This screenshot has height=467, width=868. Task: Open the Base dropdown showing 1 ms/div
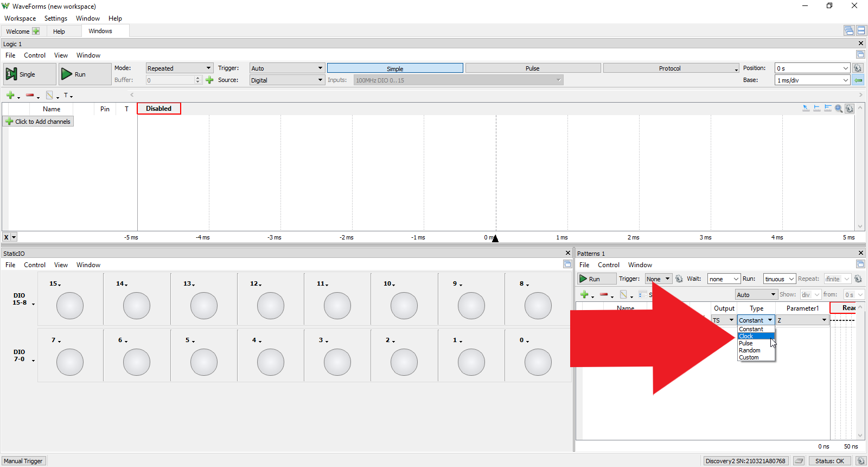(x=812, y=80)
